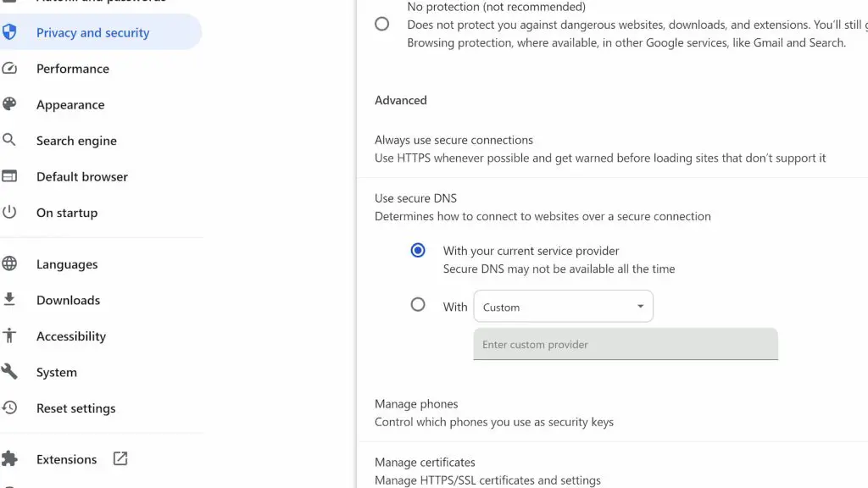868x488 pixels.
Task: Click the Downloads arrow icon
Action: (x=9, y=300)
